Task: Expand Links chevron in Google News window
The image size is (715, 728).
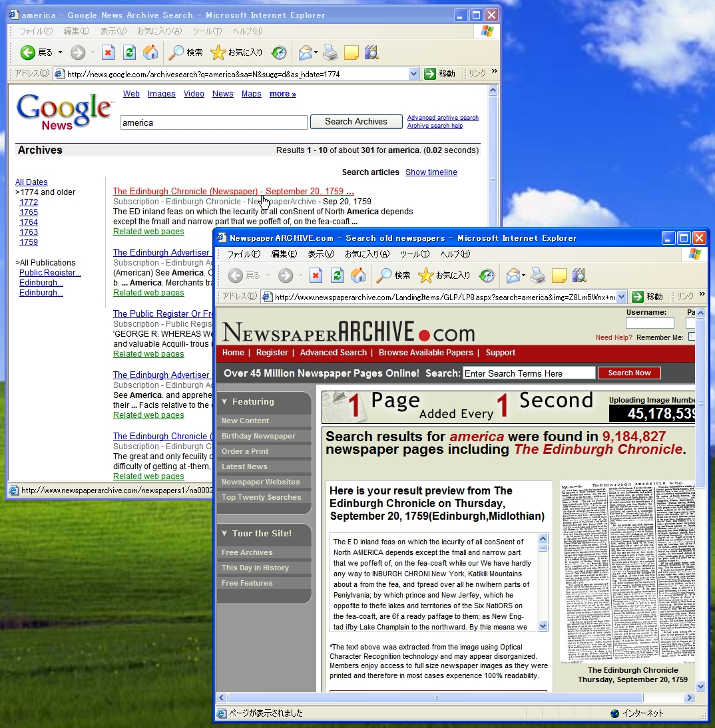Action: 495,71
